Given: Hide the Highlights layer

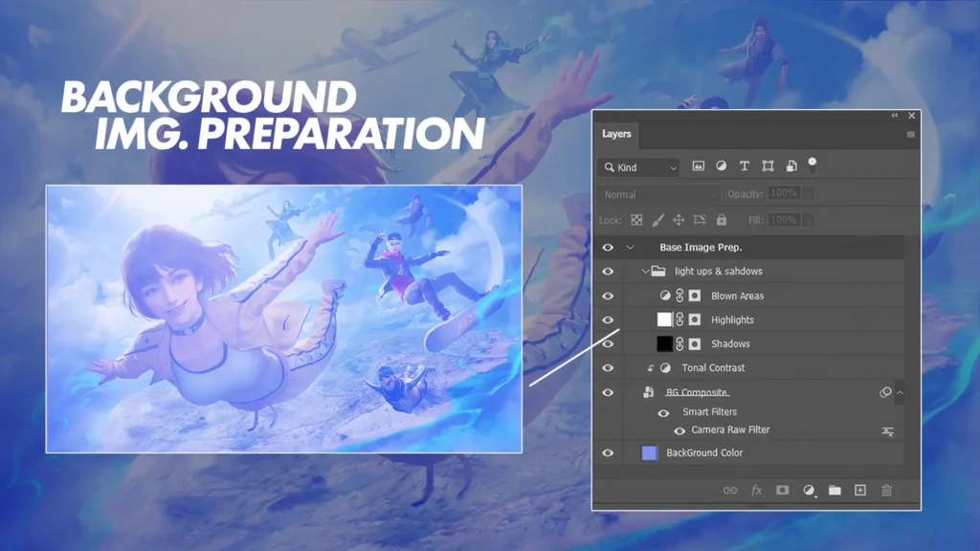Looking at the screenshot, I should 608,320.
